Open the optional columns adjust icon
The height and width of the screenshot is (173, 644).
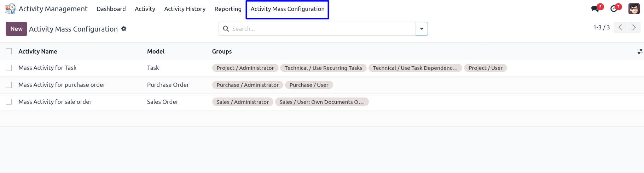click(640, 51)
